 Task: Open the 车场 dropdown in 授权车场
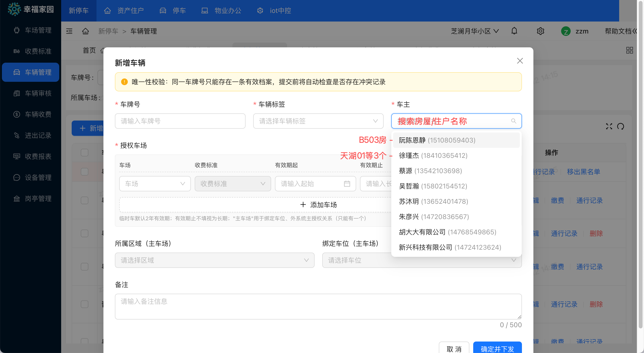(155, 184)
